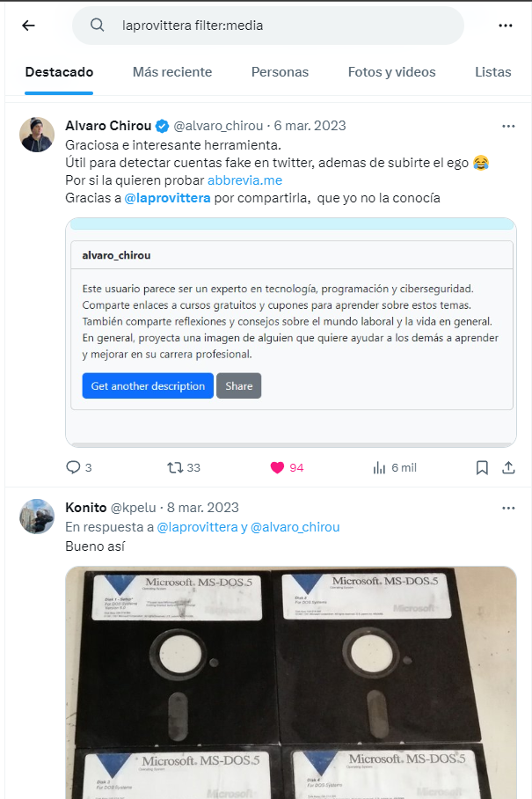Share Alvaro's tweet using the upload icon
The height and width of the screenshot is (799, 532).
point(508,467)
